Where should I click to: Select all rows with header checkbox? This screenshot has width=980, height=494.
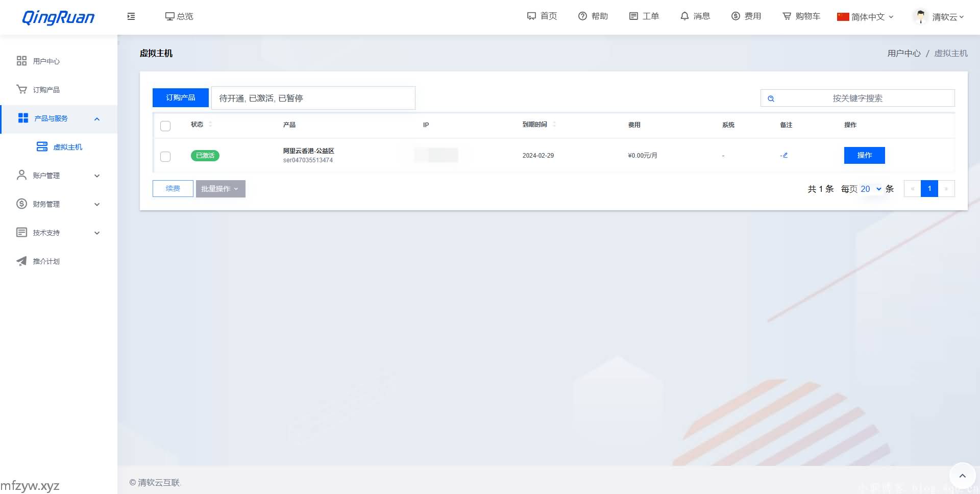pos(165,126)
